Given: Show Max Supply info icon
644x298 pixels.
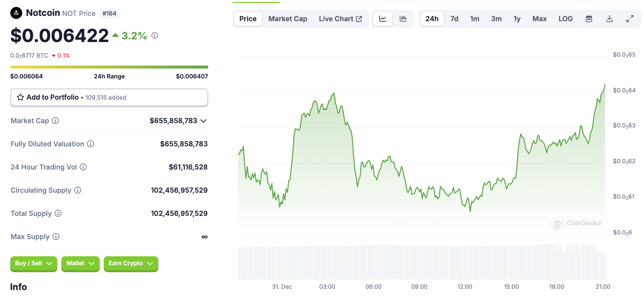Looking at the screenshot, I should (56, 237).
